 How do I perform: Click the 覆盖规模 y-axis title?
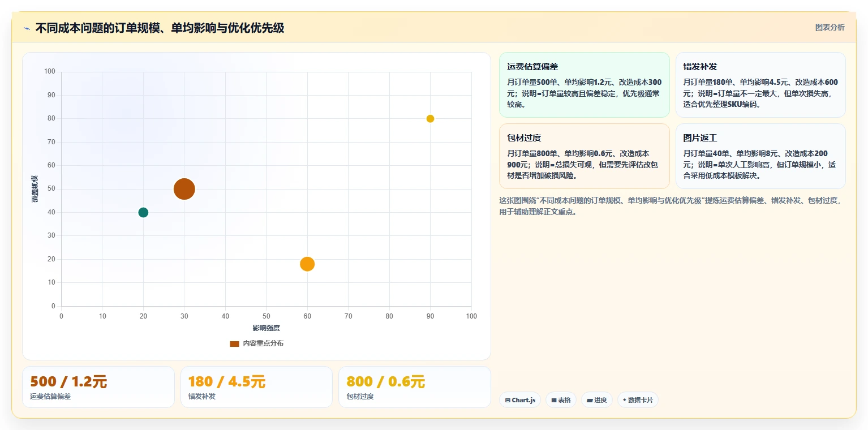pos(35,189)
